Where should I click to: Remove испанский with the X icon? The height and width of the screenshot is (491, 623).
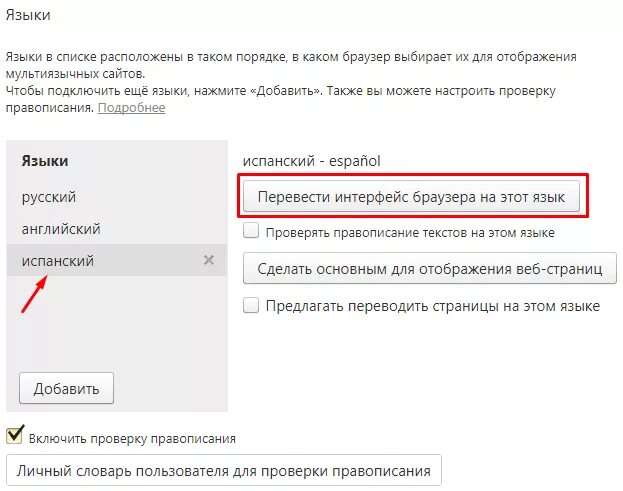point(209,260)
